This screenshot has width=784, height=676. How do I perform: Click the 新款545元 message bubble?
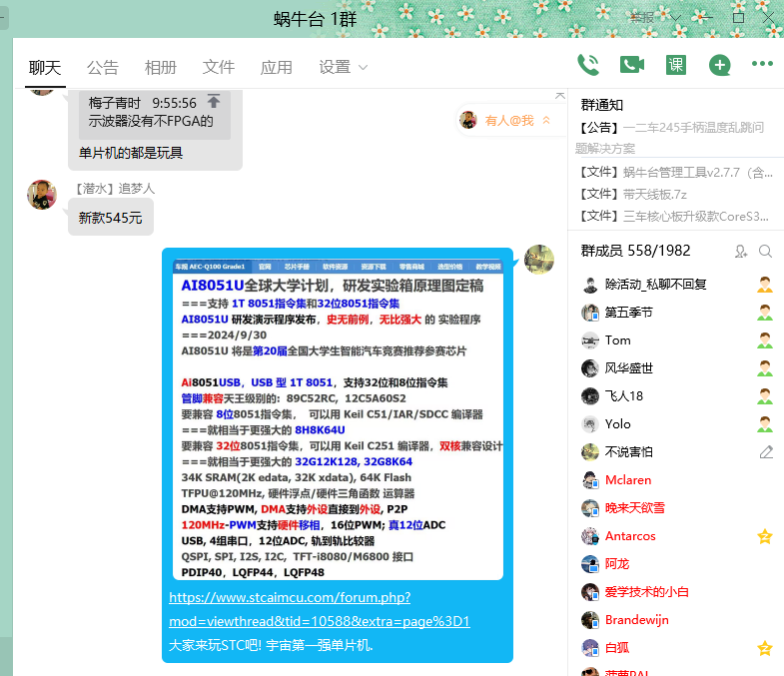[111, 218]
